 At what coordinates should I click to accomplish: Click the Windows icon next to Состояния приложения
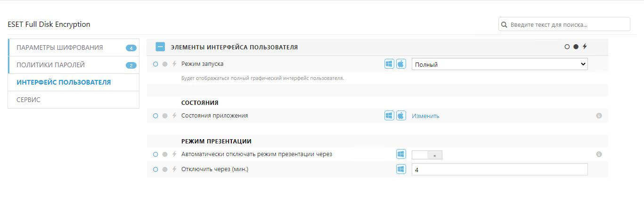point(389,116)
